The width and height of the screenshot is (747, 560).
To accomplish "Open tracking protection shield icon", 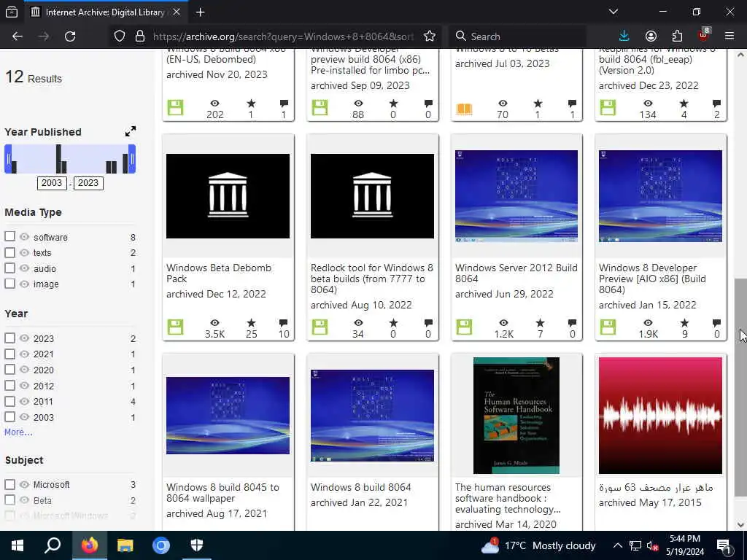I will click(120, 36).
